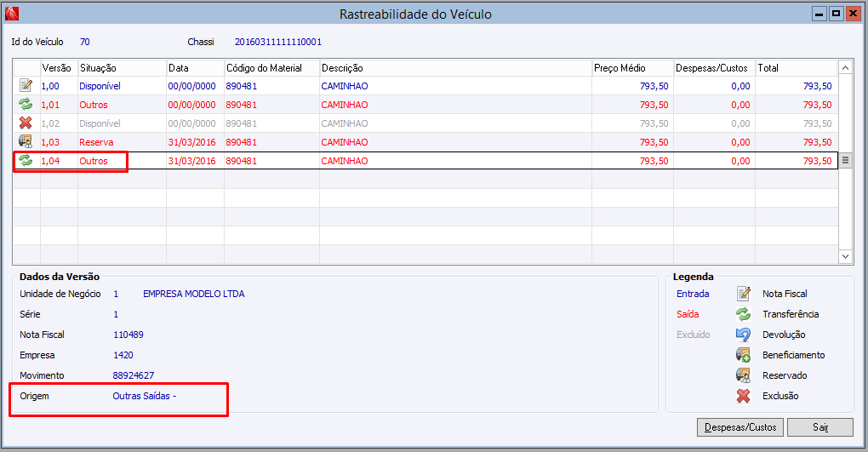This screenshot has width=868, height=452.
Task: Click the row indicator handle beside row 1,04
Action: click(x=845, y=161)
